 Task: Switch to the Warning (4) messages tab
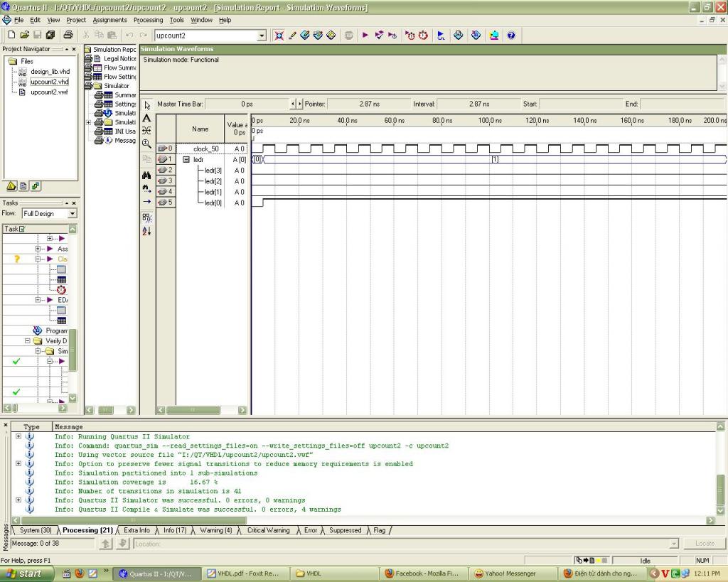215,530
